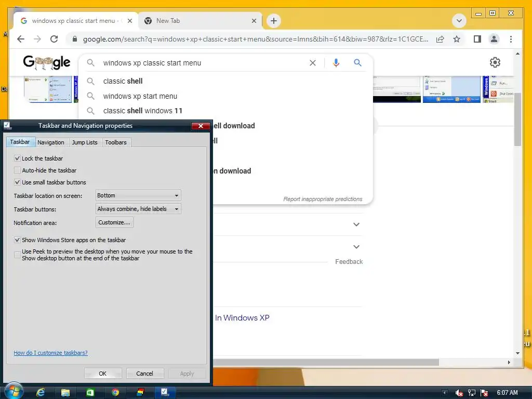Image resolution: width=532 pixels, height=399 pixels.
Task: Clear the Google search box text
Action: (x=312, y=63)
